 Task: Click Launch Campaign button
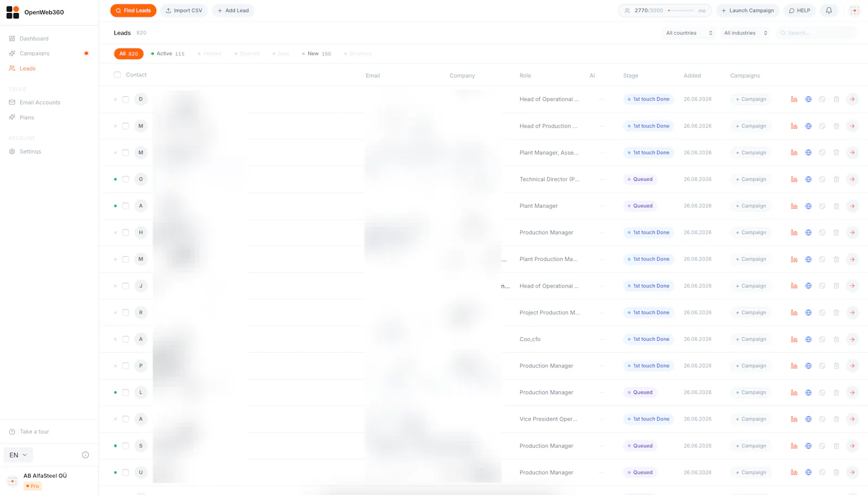(748, 10)
